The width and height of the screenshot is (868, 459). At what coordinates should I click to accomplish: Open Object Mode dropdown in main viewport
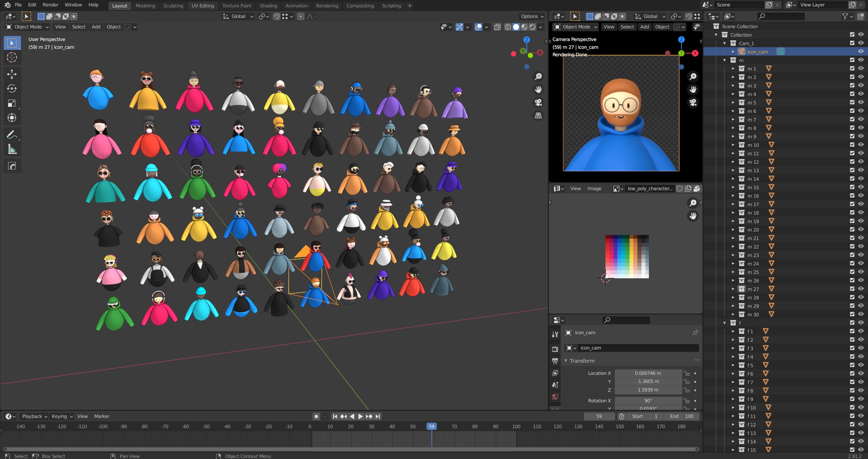(27, 27)
